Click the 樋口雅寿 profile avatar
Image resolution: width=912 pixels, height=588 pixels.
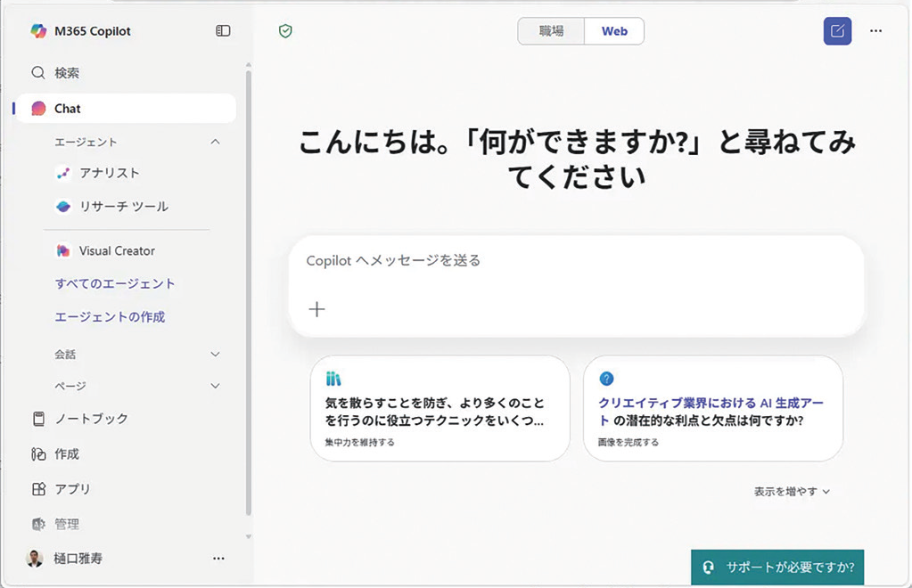[x=35, y=559]
